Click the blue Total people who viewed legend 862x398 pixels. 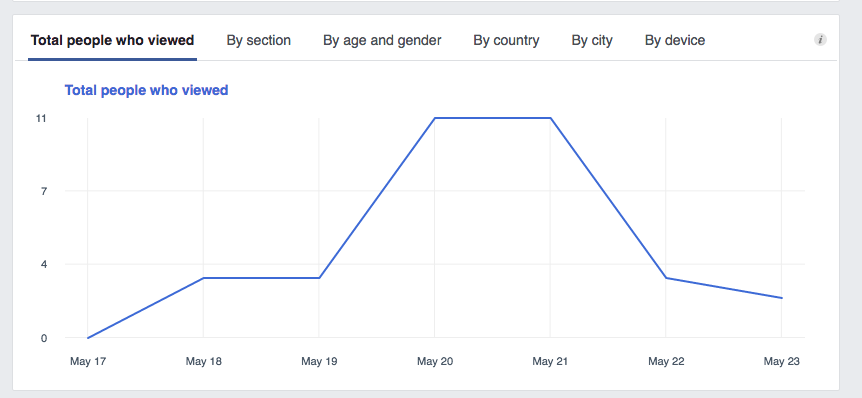(x=146, y=90)
